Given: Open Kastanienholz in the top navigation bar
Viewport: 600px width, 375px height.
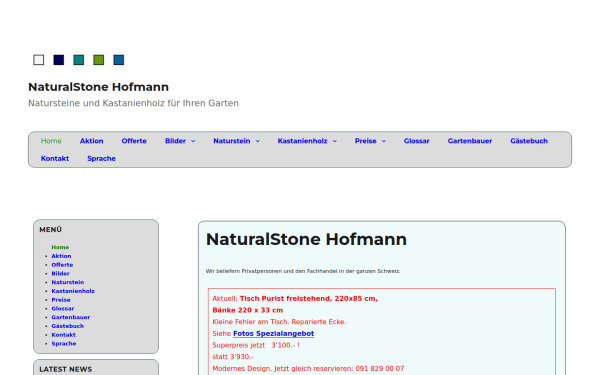Looking at the screenshot, I should coord(302,141).
